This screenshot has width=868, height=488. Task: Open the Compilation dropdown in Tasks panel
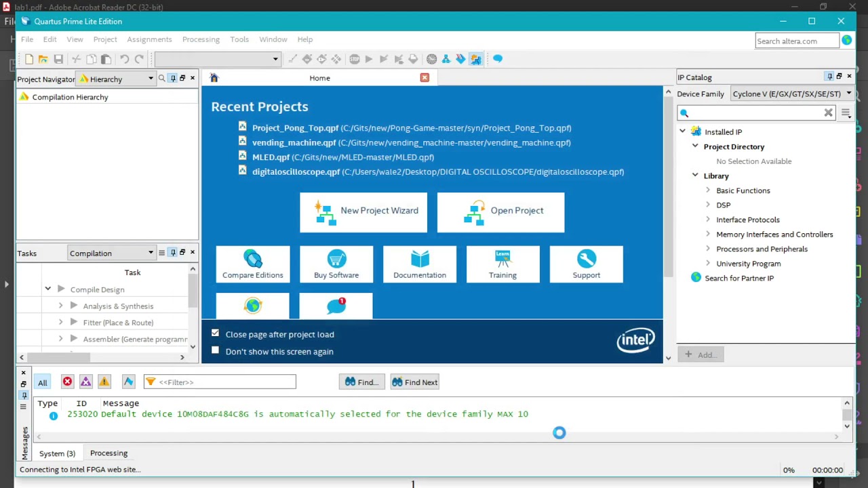[111, 253]
